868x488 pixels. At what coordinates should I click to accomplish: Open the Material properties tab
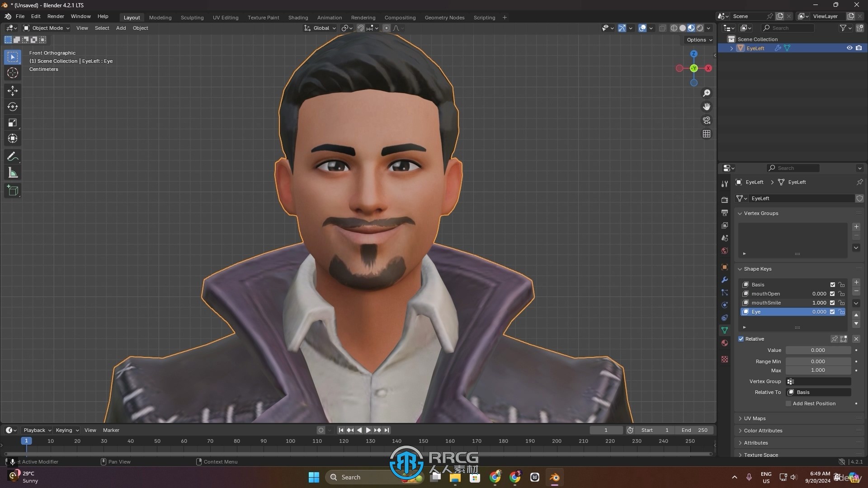tap(725, 343)
